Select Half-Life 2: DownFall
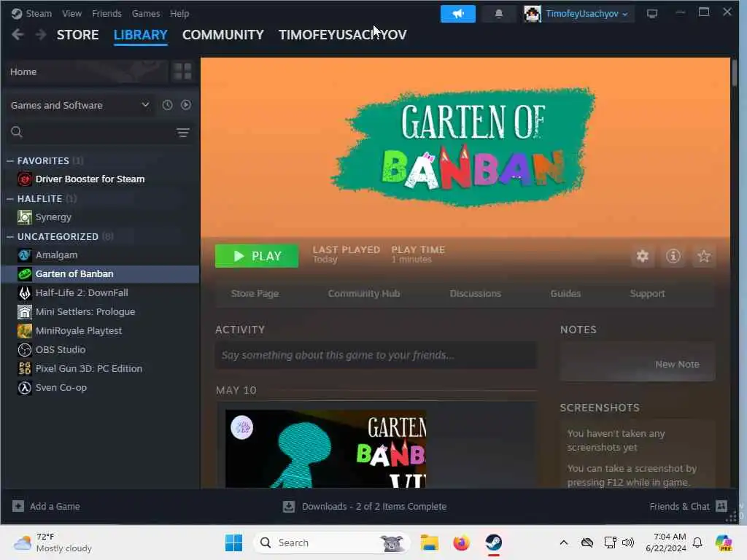Screen dimensions: 747x560 pos(100,293)
